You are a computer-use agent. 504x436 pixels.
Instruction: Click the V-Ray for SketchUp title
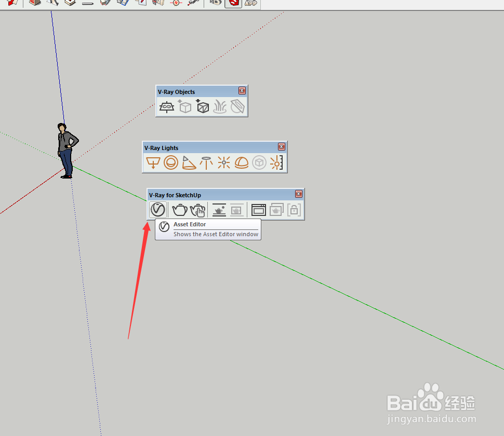tap(175, 195)
